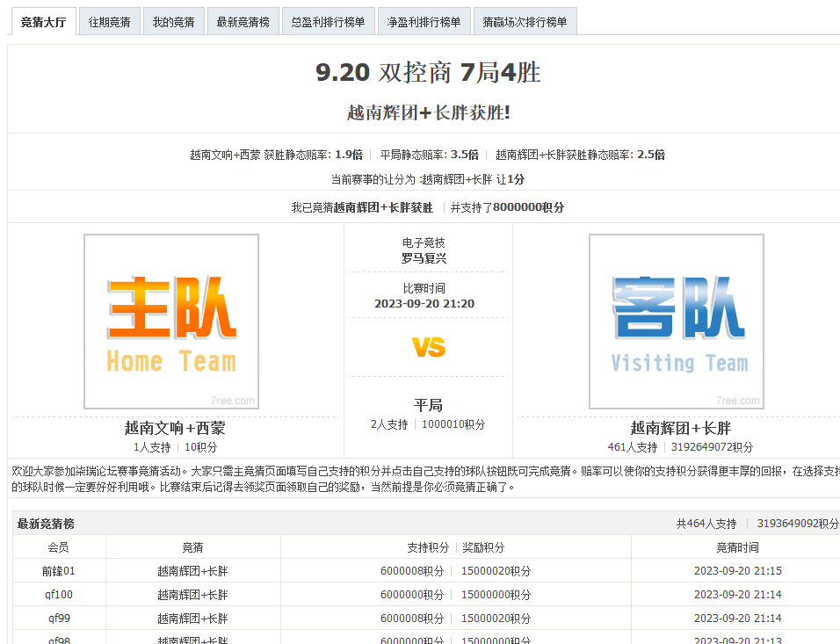Click team name 越南文响+西蒙
840x644 pixels.
[170, 428]
